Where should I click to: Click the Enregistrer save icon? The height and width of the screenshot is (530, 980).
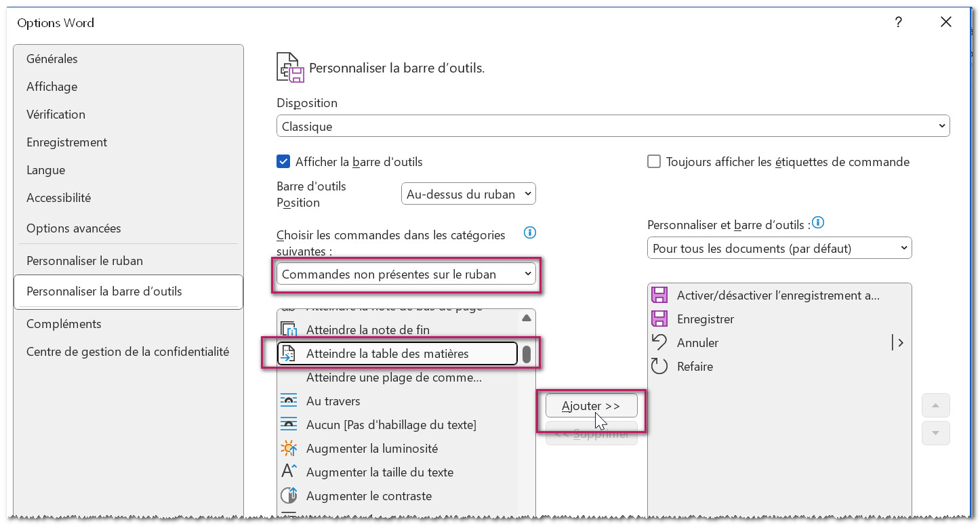659,319
